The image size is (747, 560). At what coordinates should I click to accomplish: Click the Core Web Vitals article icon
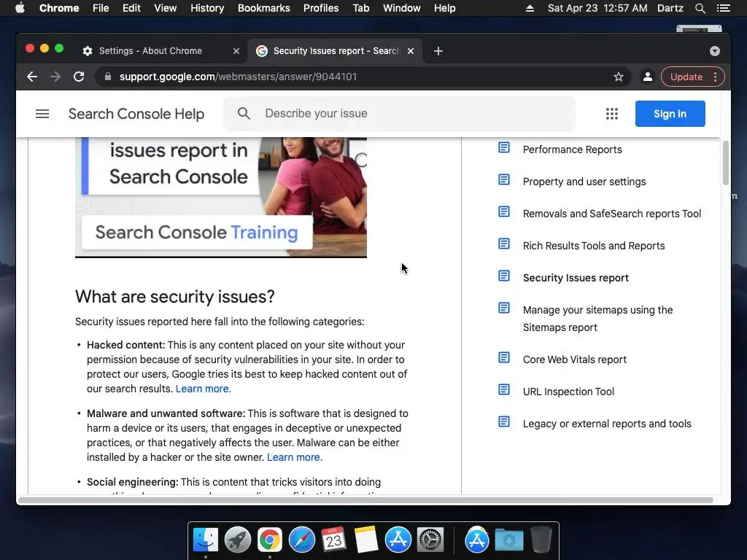coord(504,357)
